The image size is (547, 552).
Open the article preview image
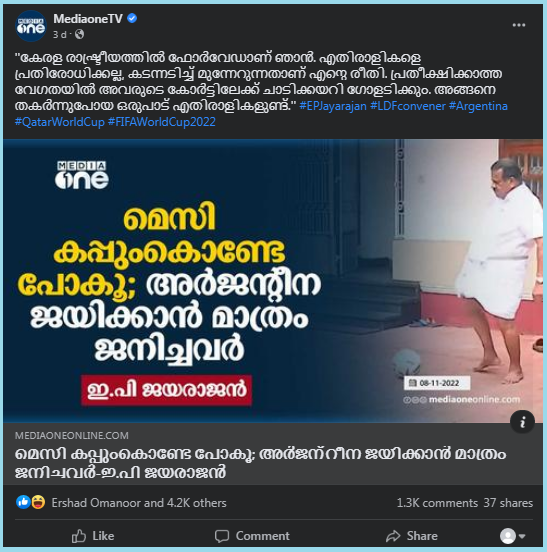[x=273, y=281]
